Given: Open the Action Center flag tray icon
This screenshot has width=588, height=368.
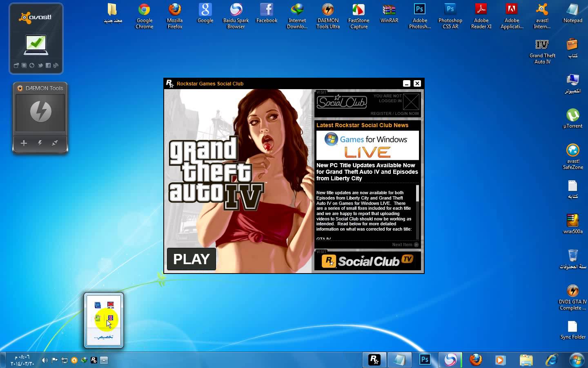Looking at the screenshot, I should coord(54,360).
